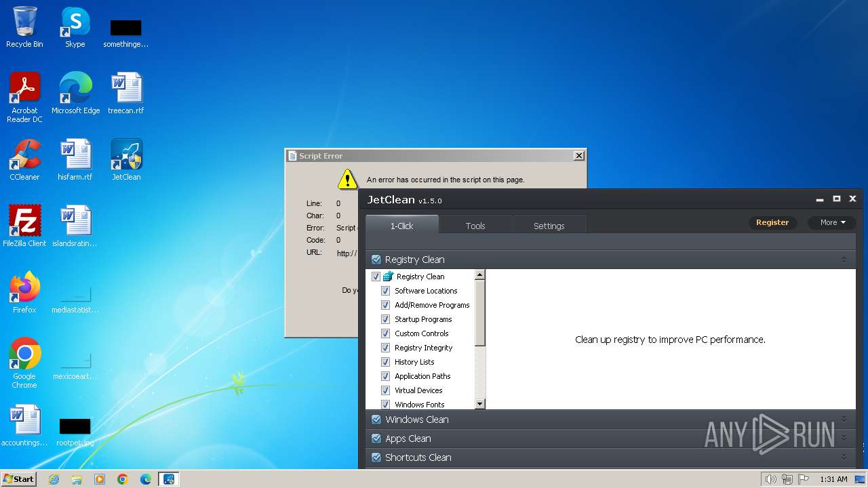
Task: Select treecan.rtf file icon
Action: (126, 94)
